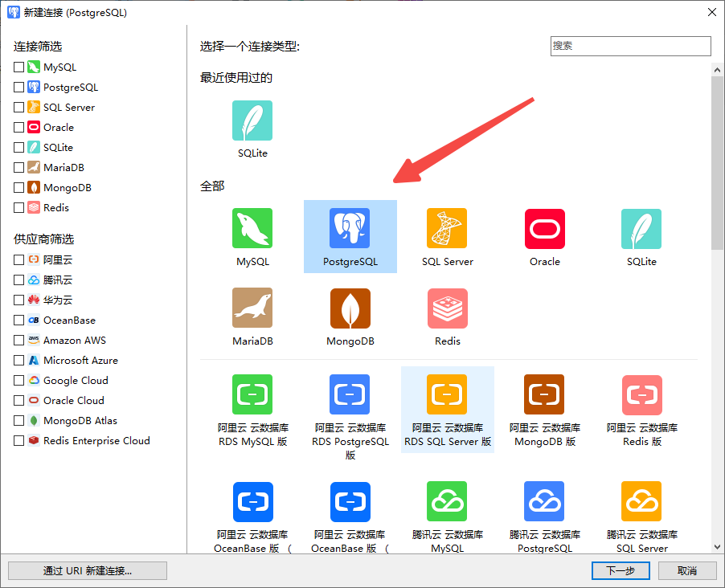This screenshot has width=725, height=588.
Task: Enable the 华为云 vendor filter
Action: click(19, 300)
